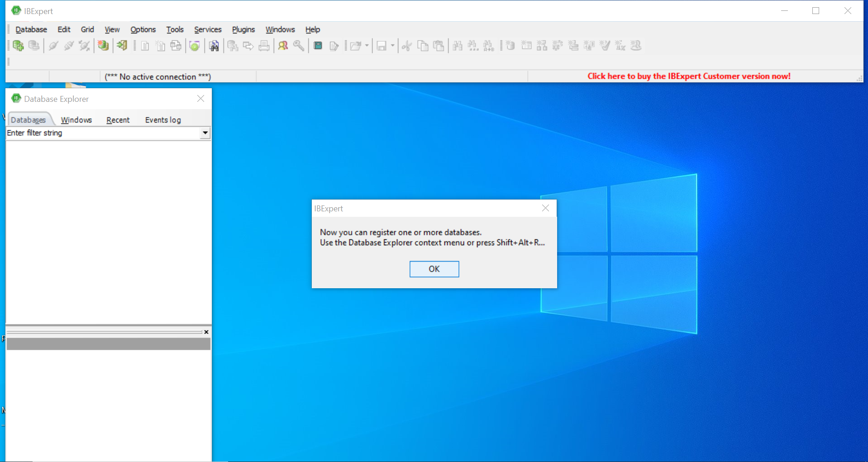Click the Enter filter string field
The height and width of the screenshot is (462, 868).
pos(103,133)
